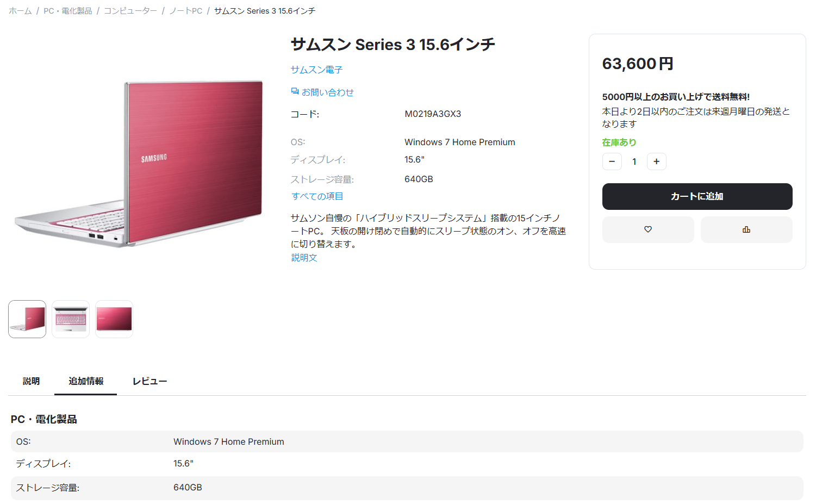Viewport: 816px width, 504px height.
Task: Select the keyboard view thumbnail
Action: (x=71, y=319)
